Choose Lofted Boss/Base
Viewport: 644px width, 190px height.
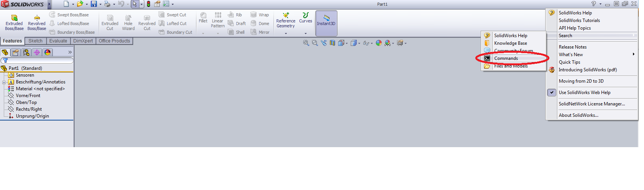point(69,24)
